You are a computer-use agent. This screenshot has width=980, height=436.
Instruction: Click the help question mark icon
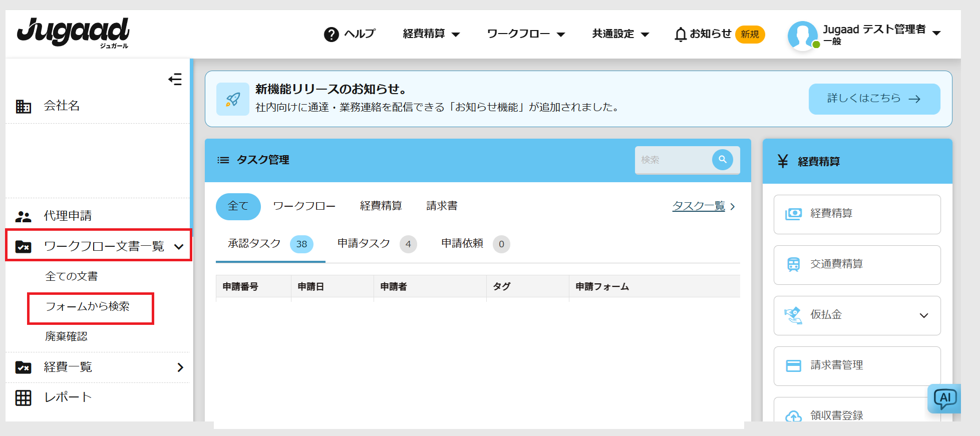pyautogui.click(x=331, y=35)
